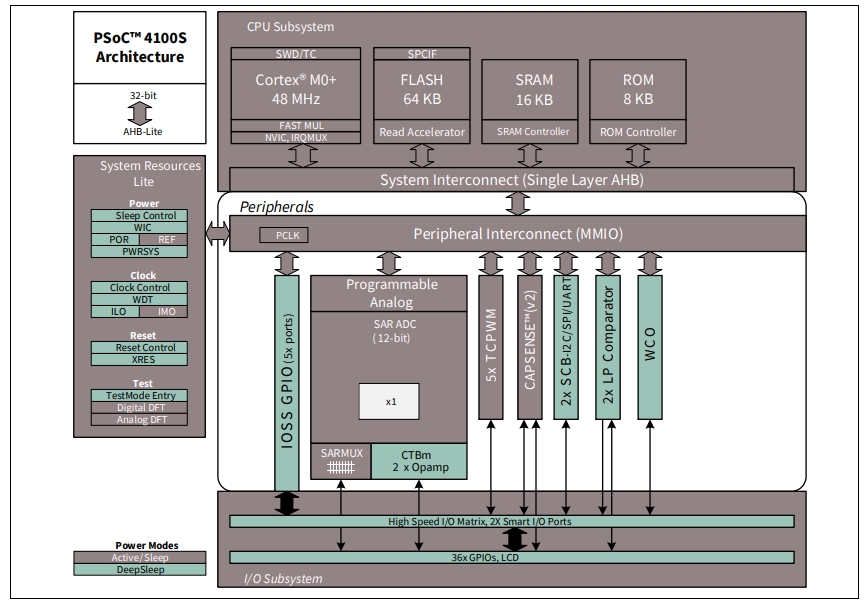Click the Sleep Control block
The width and height of the screenshot is (867, 604).
(139, 216)
